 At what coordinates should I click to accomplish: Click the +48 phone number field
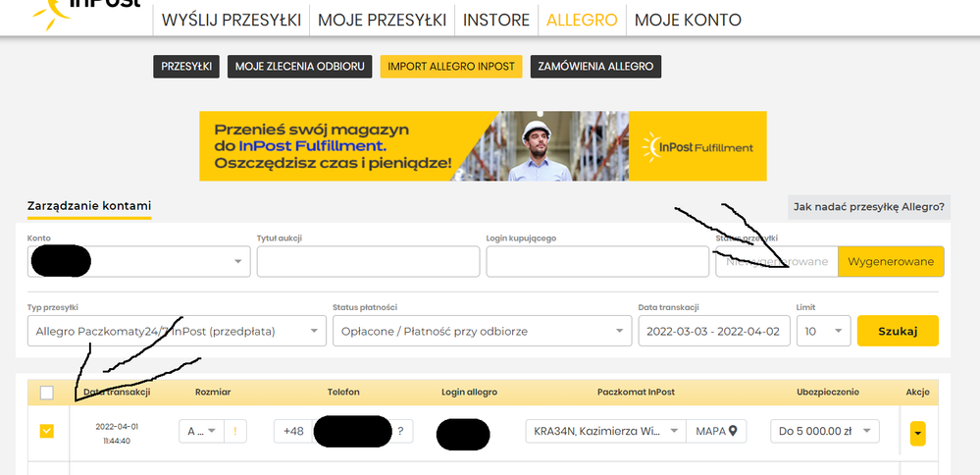pos(343,431)
